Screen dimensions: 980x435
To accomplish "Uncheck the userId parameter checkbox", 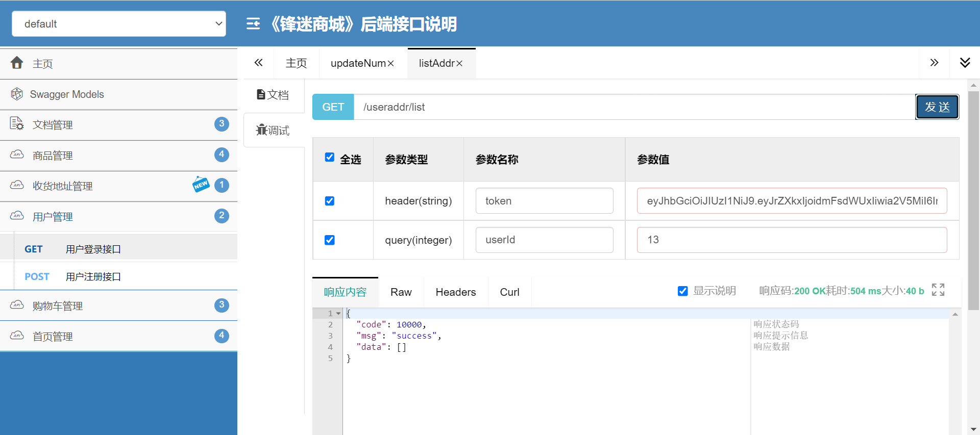I will tap(330, 240).
